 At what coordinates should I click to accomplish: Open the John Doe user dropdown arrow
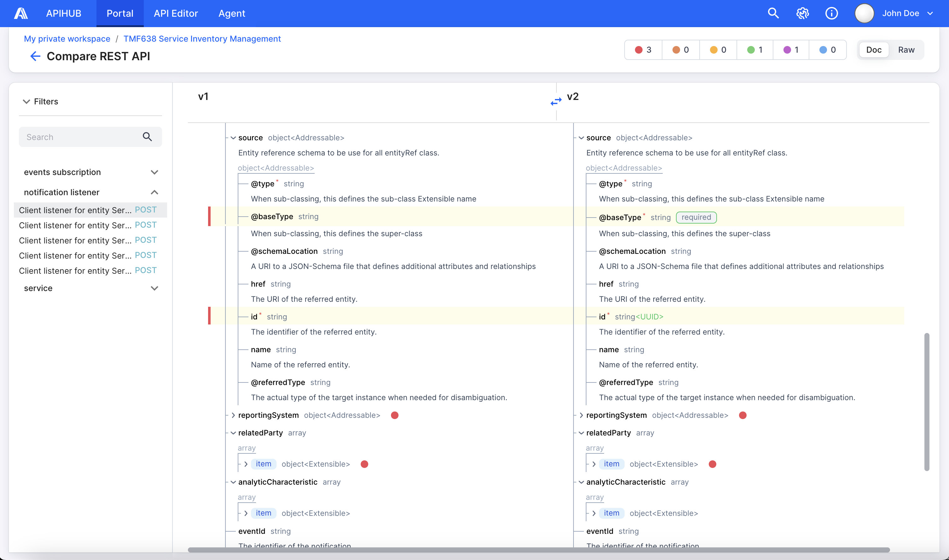pyautogui.click(x=930, y=13)
